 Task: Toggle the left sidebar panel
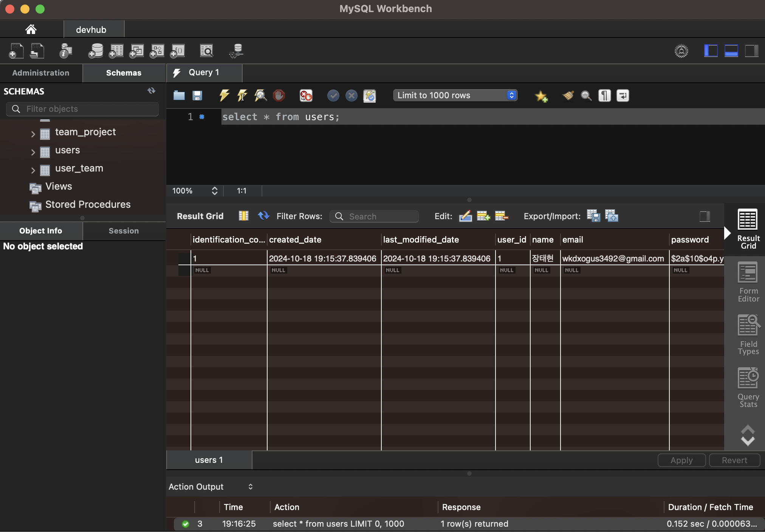pyautogui.click(x=711, y=51)
